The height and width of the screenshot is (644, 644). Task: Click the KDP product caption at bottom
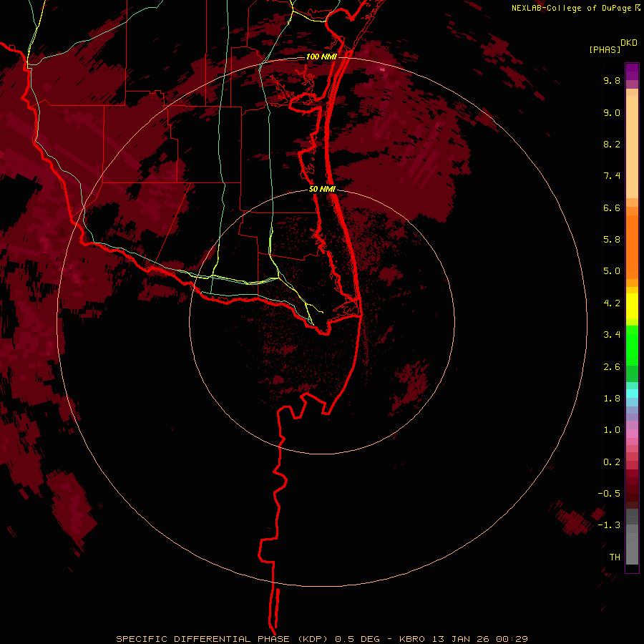[x=322, y=639]
